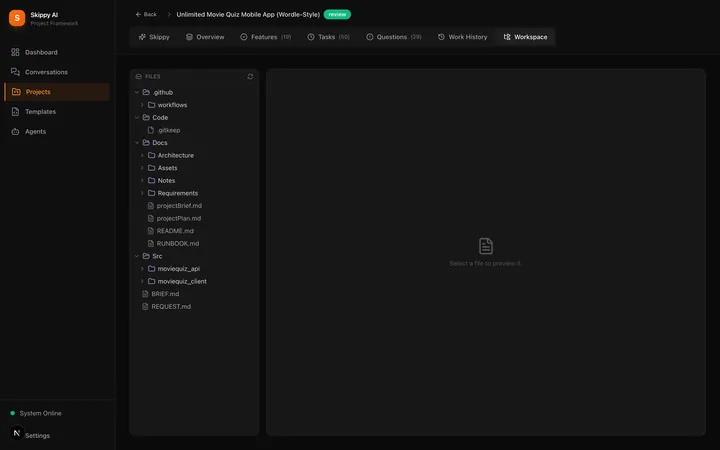Image resolution: width=720 pixels, height=450 pixels.
Task: Click the .github open-folder icon
Action: (x=146, y=92)
